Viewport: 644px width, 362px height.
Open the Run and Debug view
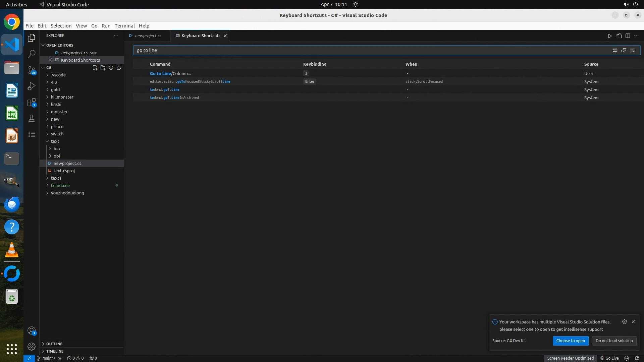tap(32, 86)
